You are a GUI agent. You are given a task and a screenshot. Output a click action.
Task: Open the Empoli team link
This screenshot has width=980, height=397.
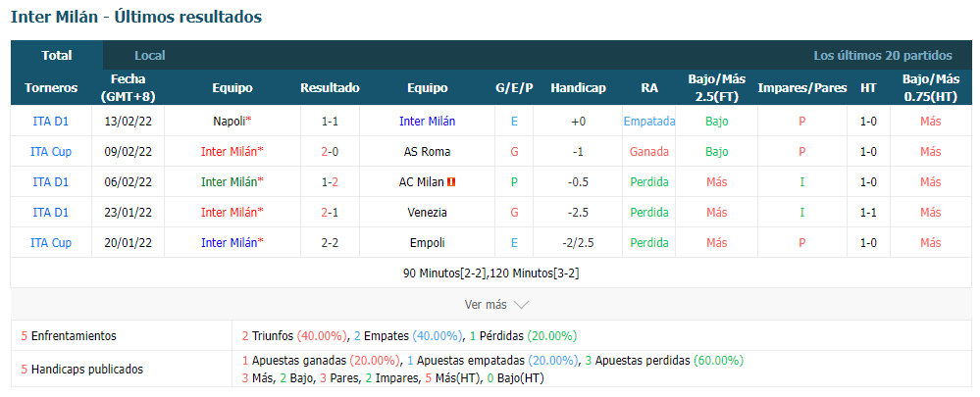pyautogui.click(x=427, y=243)
